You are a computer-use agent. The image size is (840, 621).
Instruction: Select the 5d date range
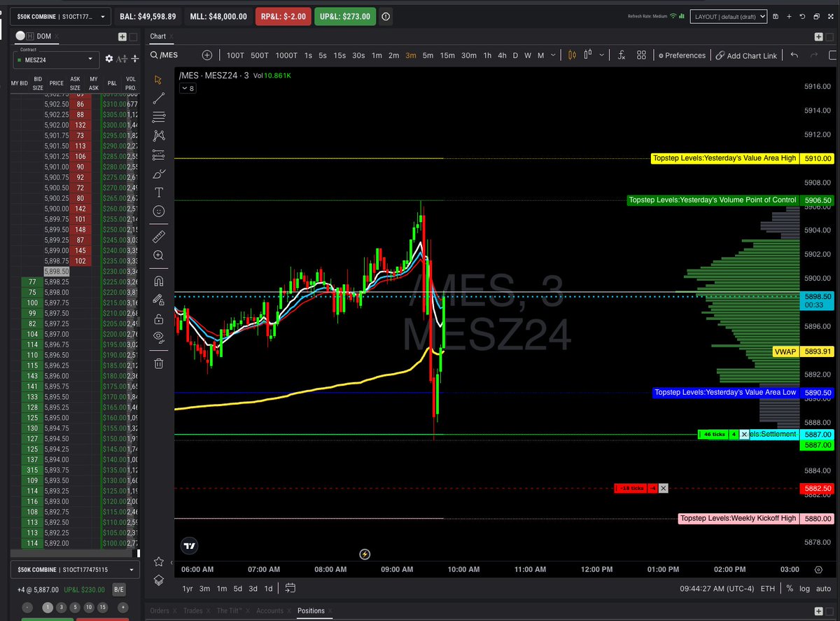point(238,588)
